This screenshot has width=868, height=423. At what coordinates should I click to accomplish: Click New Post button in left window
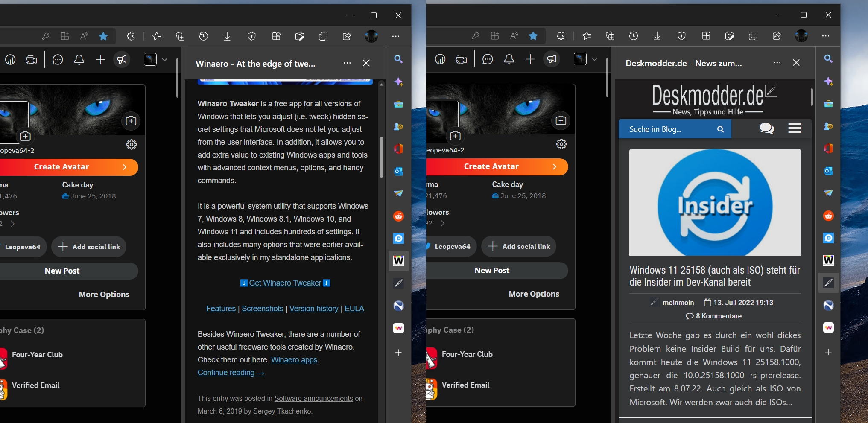click(68, 271)
